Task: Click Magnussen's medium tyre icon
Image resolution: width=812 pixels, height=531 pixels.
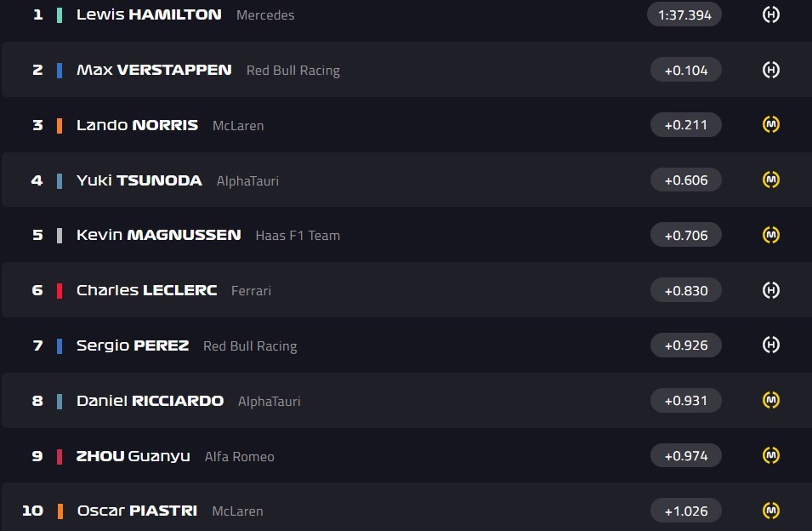Action: [x=770, y=235]
